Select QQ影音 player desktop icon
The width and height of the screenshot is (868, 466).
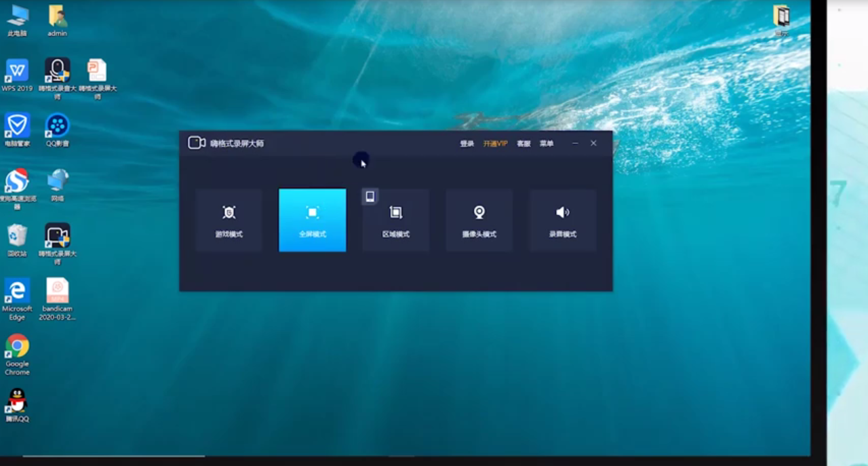click(x=58, y=130)
